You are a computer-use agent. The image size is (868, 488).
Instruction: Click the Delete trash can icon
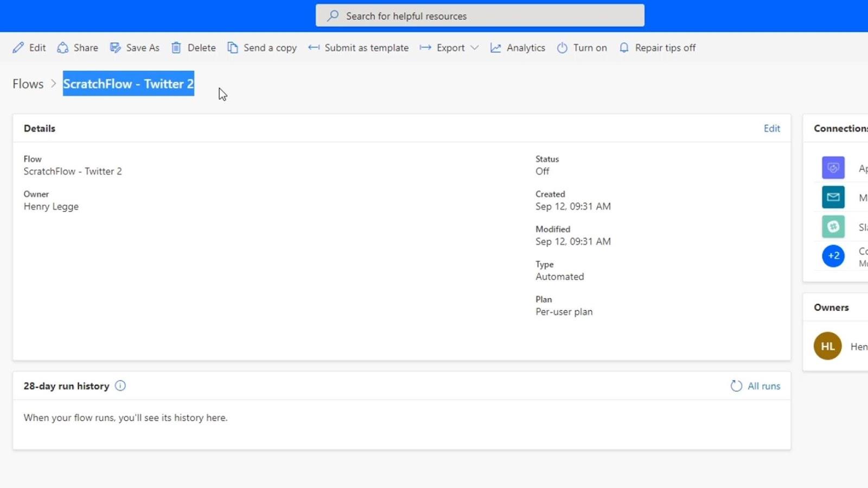point(176,48)
